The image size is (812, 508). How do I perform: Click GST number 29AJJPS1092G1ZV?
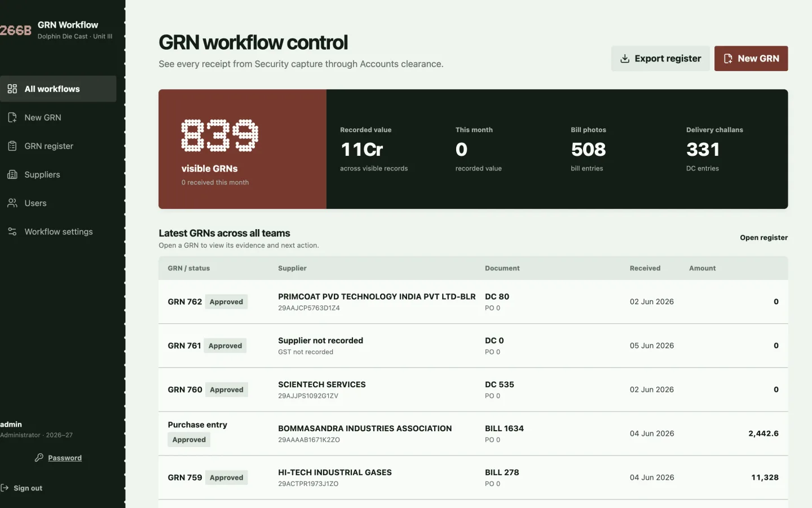[x=308, y=396]
